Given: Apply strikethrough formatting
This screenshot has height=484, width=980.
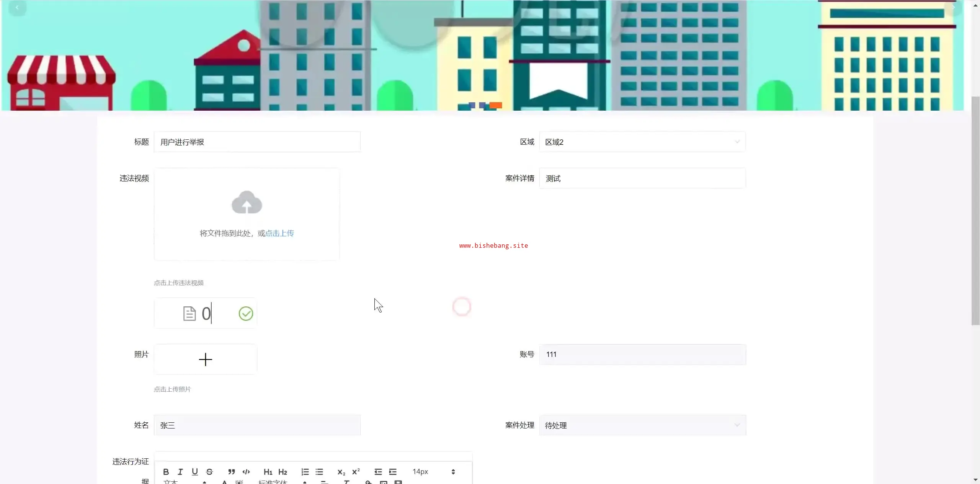Looking at the screenshot, I should [x=209, y=472].
